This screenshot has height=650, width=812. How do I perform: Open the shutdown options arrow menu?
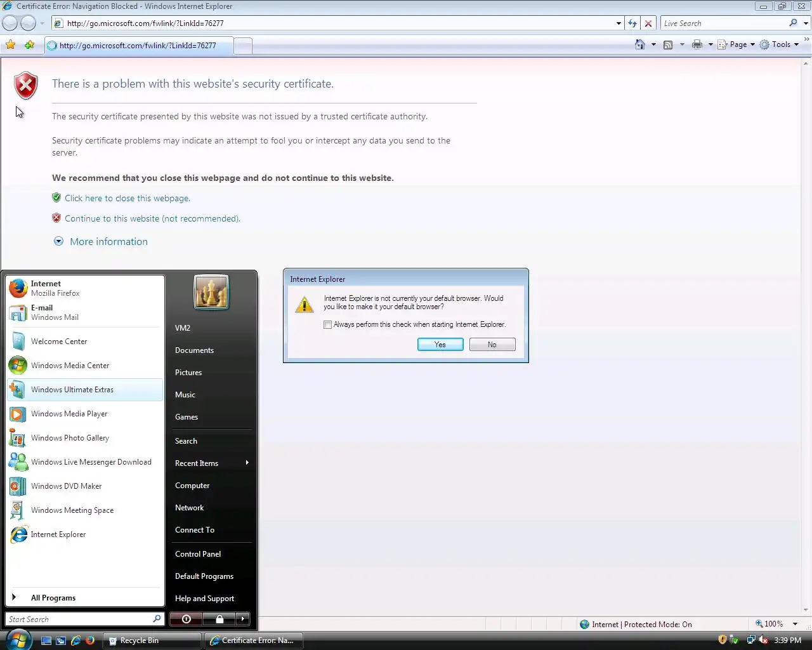coord(243,619)
